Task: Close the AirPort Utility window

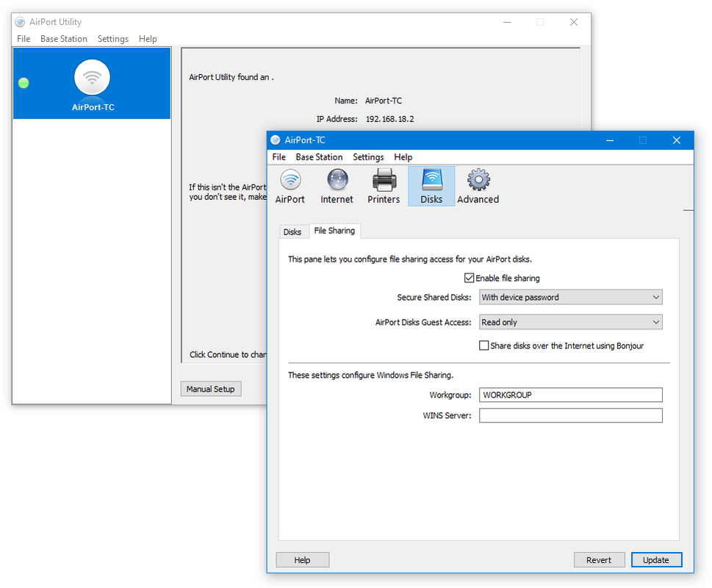Action: tap(574, 22)
